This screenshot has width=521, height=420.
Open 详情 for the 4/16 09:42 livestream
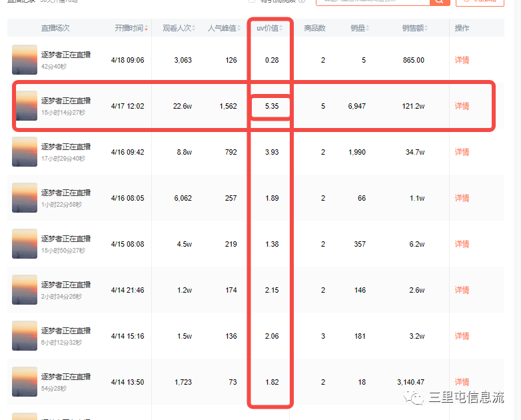click(462, 152)
